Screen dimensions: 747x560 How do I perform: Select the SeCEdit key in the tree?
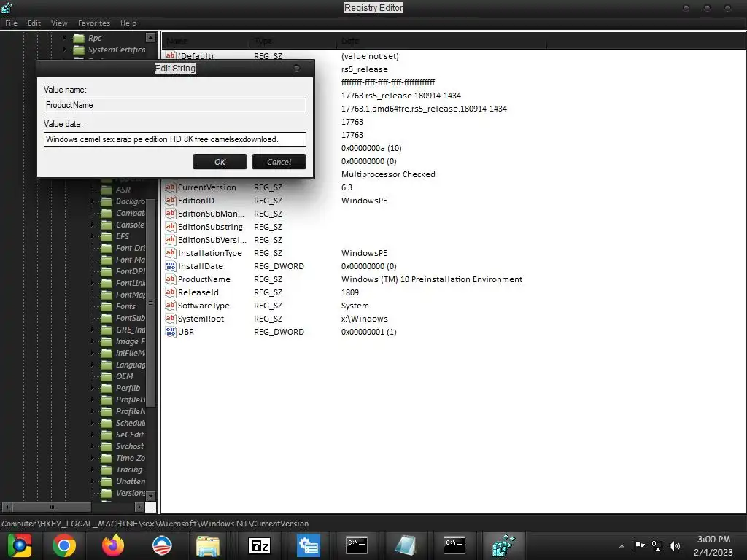130,435
